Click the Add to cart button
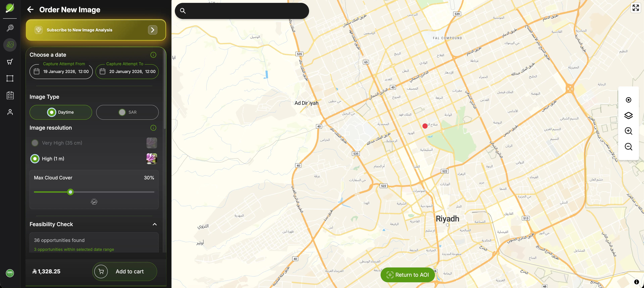 [125, 272]
